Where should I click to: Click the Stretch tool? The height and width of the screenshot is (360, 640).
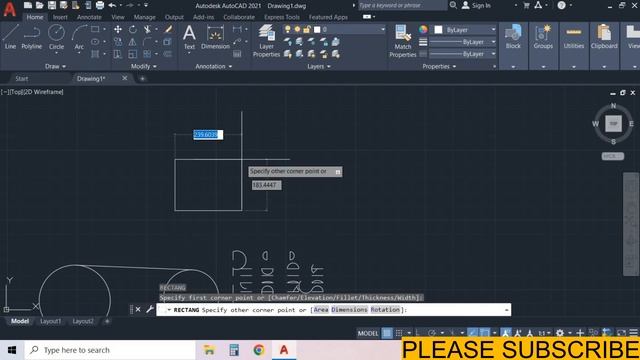tap(118, 54)
